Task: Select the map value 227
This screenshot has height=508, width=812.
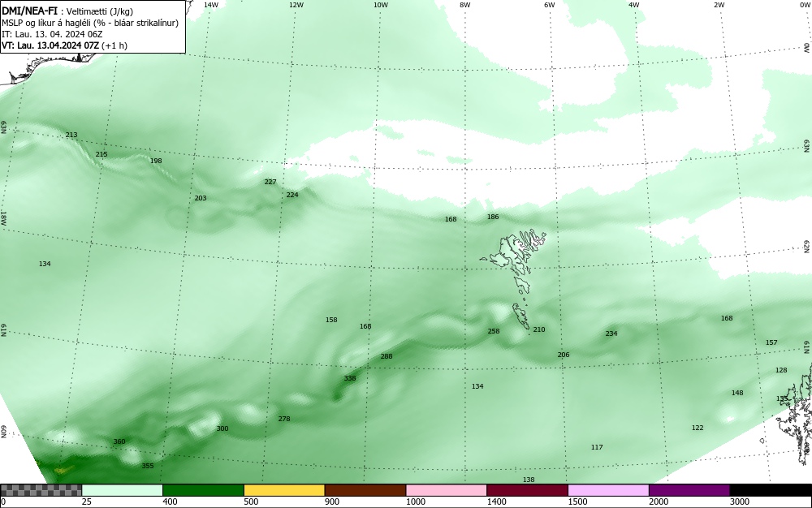Action: click(x=270, y=182)
